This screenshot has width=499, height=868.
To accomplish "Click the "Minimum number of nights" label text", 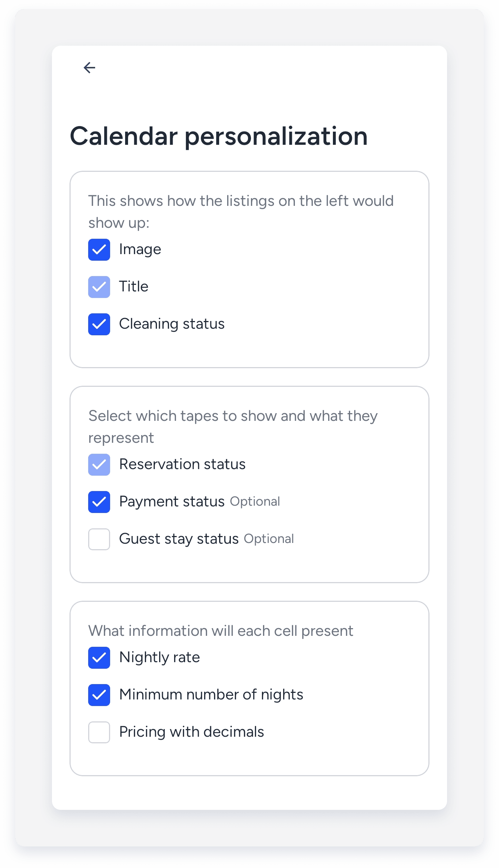I will [211, 695].
